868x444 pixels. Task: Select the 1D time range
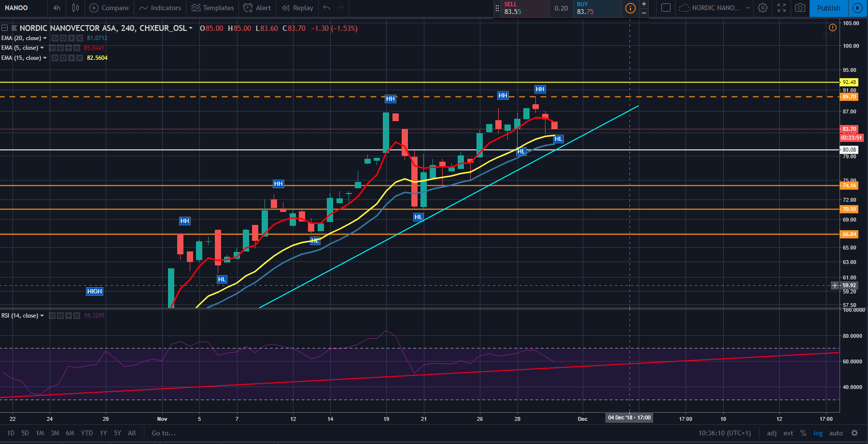[x=11, y=433]
